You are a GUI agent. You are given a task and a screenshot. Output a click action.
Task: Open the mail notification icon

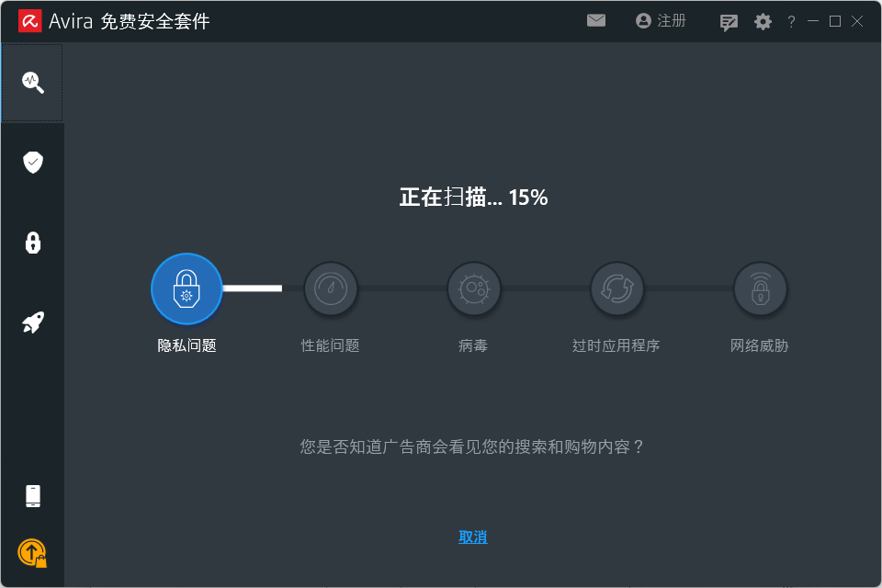coord(596,20)
